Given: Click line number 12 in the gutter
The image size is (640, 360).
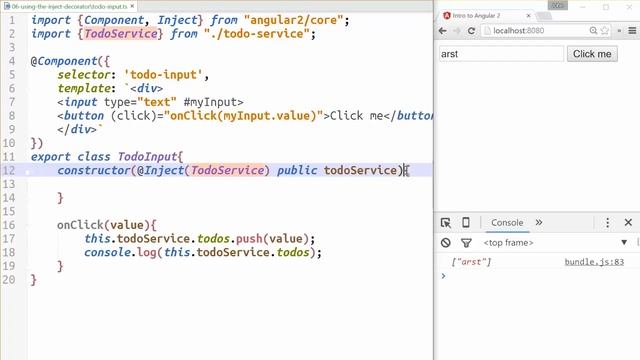Looking at the screenshot, I should (x=9, y=170).
